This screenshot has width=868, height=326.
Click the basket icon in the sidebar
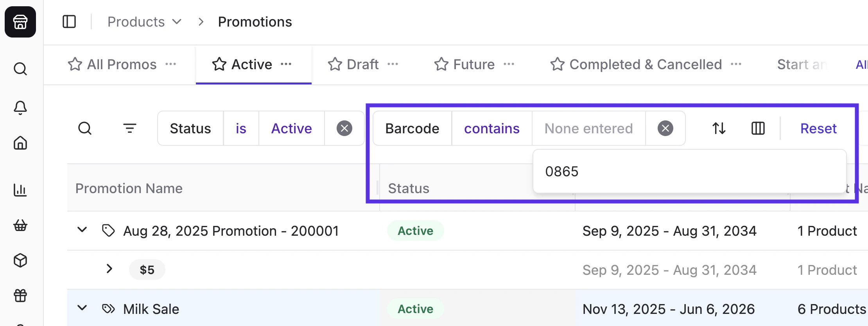click(x=20, y=226)
